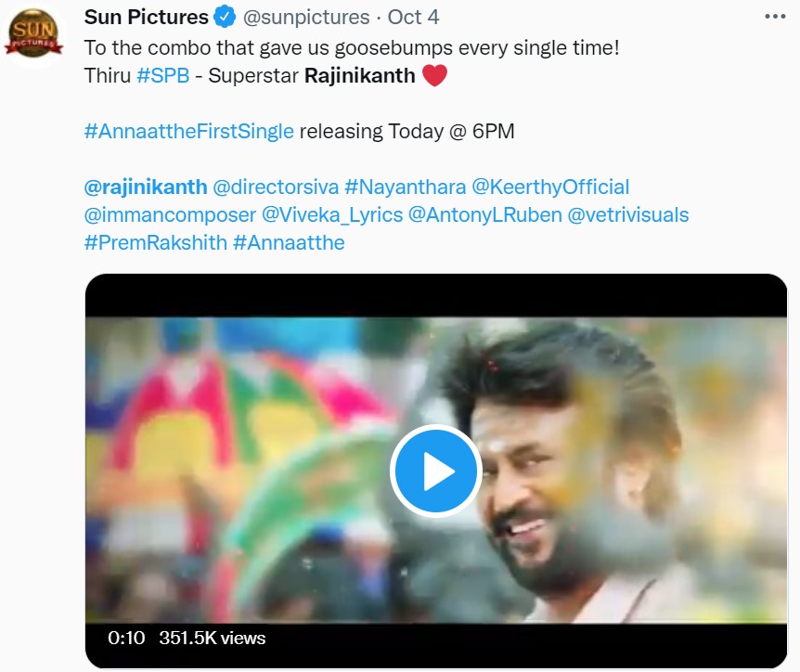Visit the @rajinikanth mention
The image size is (800, 672).
click(x=145, y=187)
